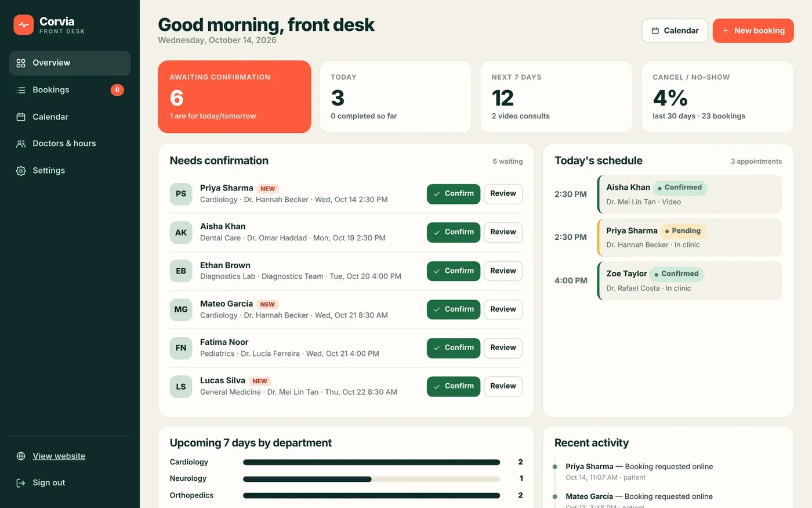Click the '6 waiting' count label
812x508 pixels.
coord(507,161)
